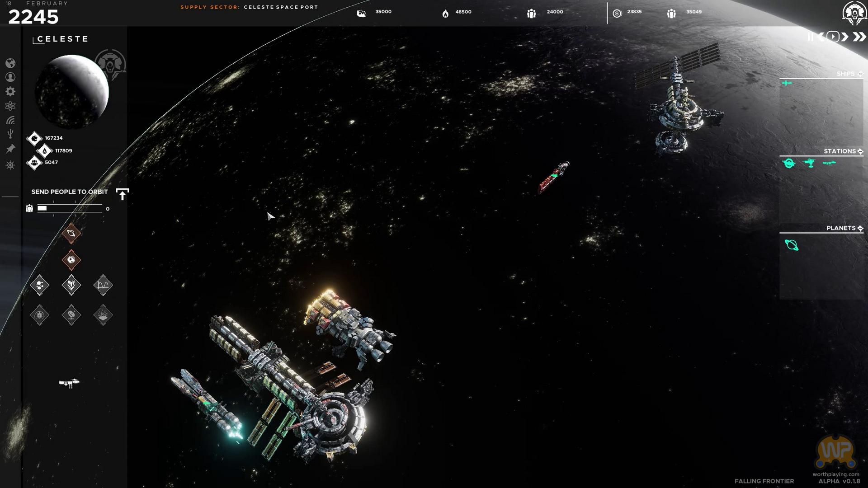868x488 pixels.
Task: Set fastest speed with double chevrons
Action: pyautogui.click(x=859, y=37)
